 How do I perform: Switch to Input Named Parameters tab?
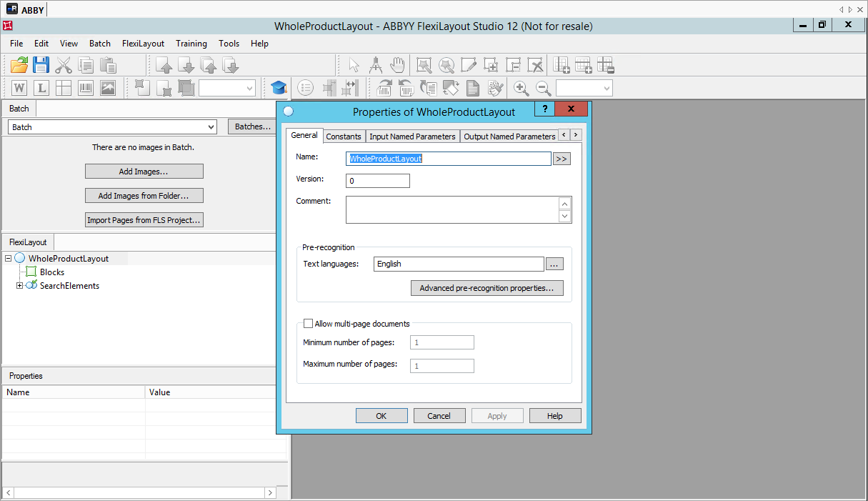coord(412,136)
